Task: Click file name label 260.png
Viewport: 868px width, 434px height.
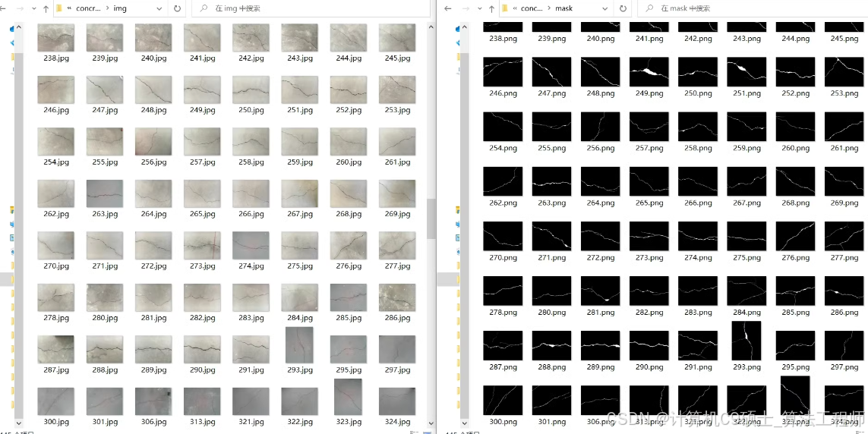Action: click(x=796, y=148)
